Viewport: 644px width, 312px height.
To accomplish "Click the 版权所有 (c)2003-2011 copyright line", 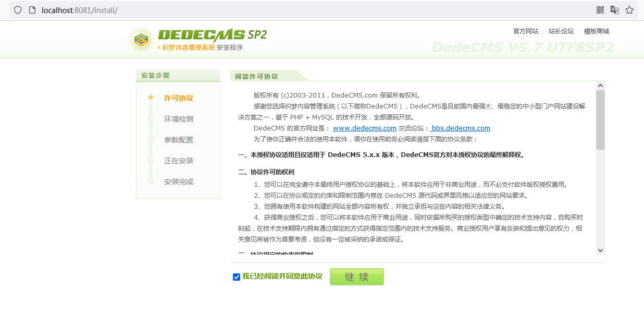I will pyautogui.click(x=337, y=95).
